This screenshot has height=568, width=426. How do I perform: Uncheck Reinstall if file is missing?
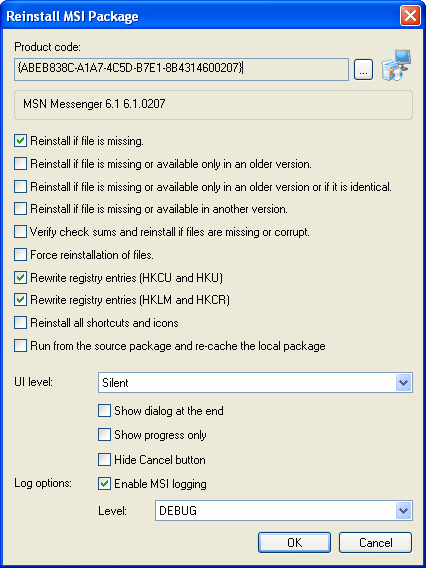point(21,141)
